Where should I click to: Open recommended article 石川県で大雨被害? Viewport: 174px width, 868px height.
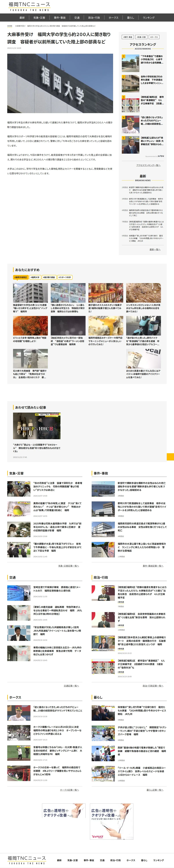click(x=30, y=374)
